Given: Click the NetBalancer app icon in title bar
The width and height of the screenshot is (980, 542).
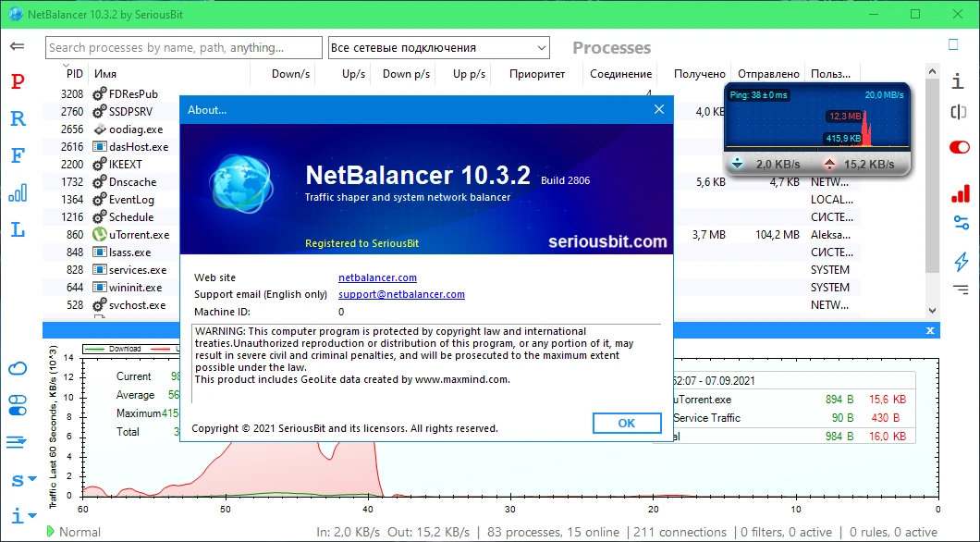Looking at the screenshot, I should coord(16,14).
